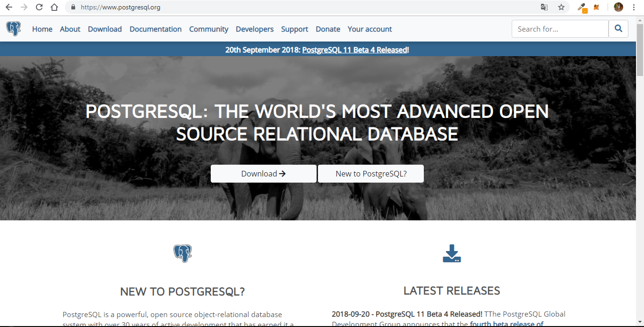This screenshot has height=327, width=644.
Task: Open the PostgreSQL 11 Beta 4 Released banner link
Action: click(354, 50)
